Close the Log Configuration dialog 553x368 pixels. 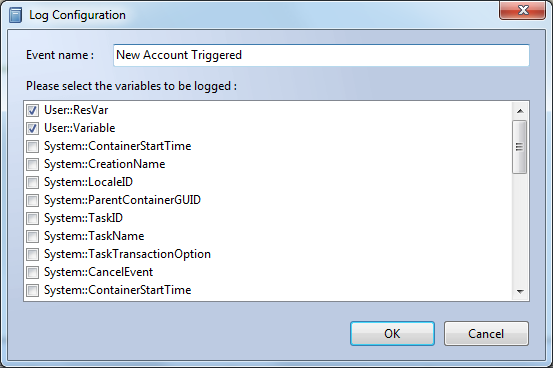click(x=522, y=11)
